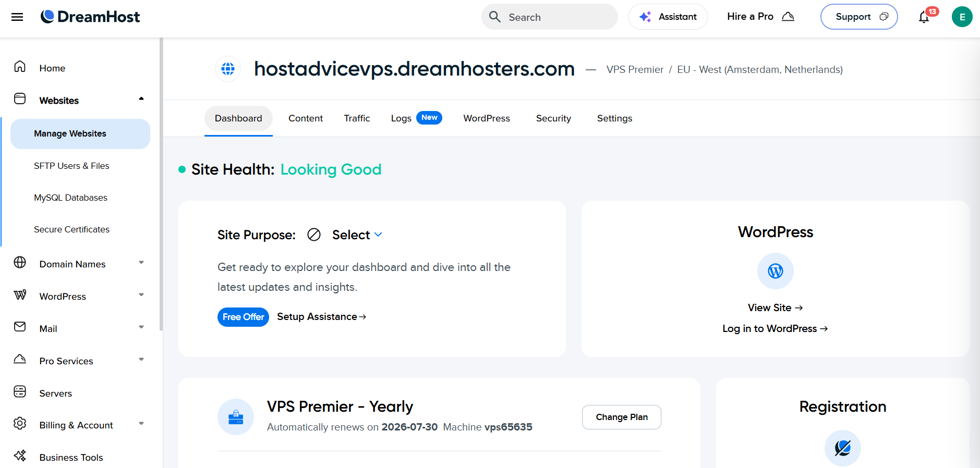Click the Looking Good site health status

pyautogui.click(x=331, y=170)
